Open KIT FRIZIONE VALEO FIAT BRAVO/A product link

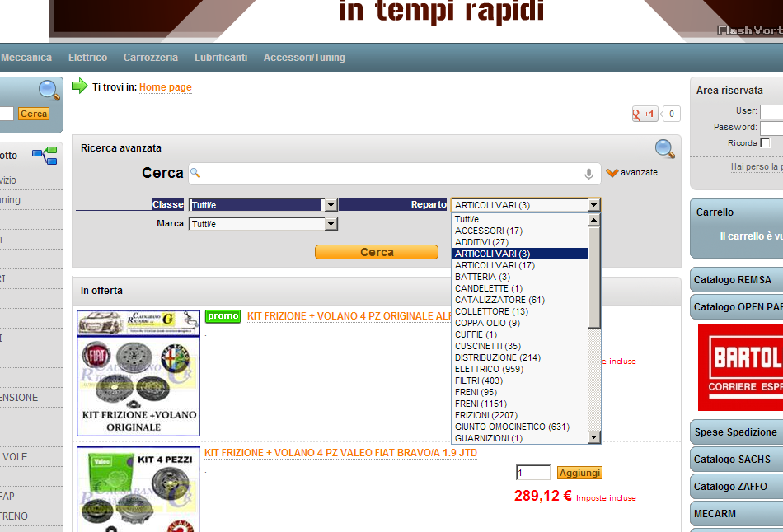pyautogui.click(x=340, y=453)
